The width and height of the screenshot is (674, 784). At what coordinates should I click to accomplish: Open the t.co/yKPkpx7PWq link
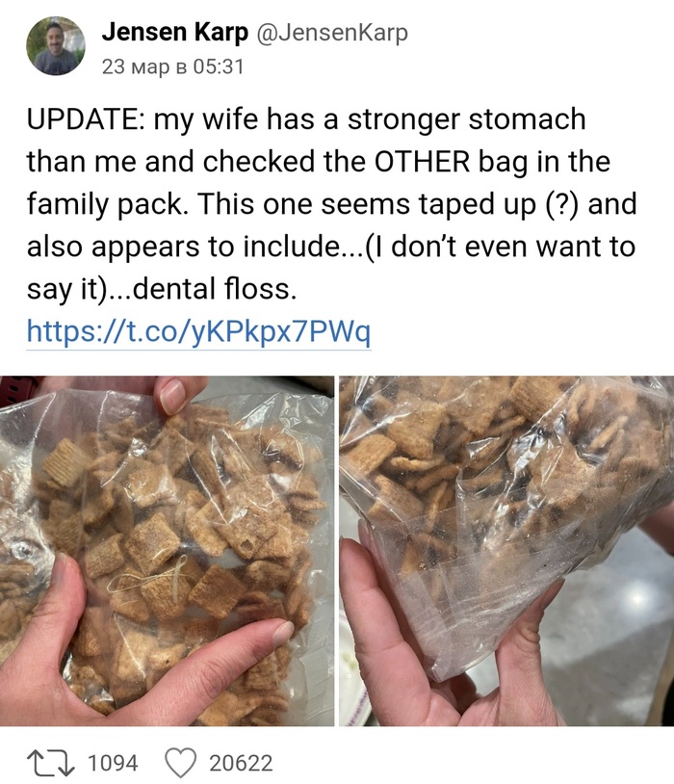click(x=198, y=331)
